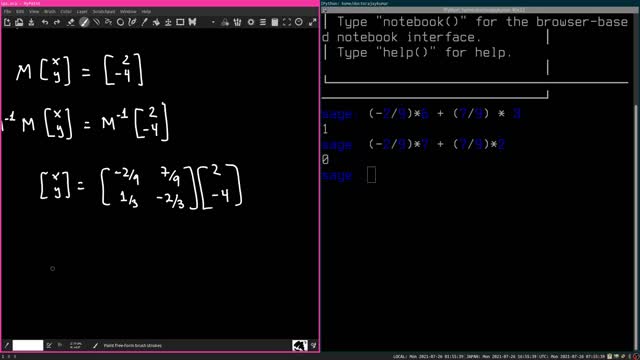The height and width of the screenshot is (360, 640).
Task: Select the freehand Paint brush tool
Action: tap(84, 22)
